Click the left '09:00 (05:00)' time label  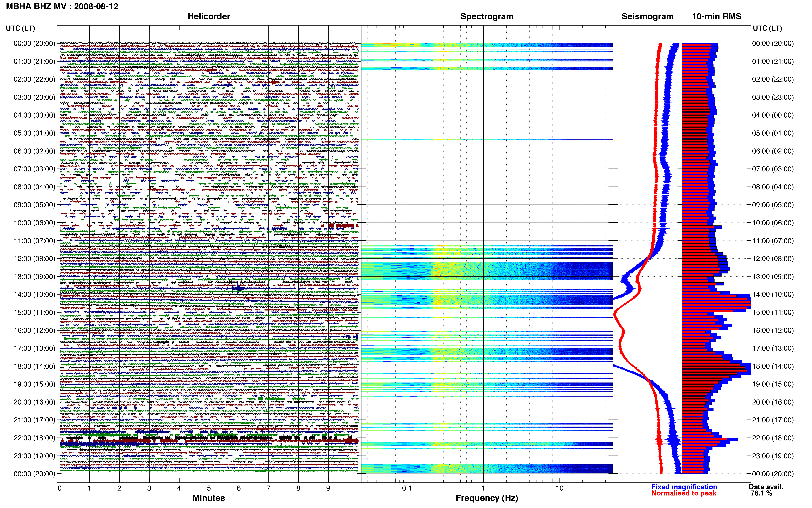point(34,205)
